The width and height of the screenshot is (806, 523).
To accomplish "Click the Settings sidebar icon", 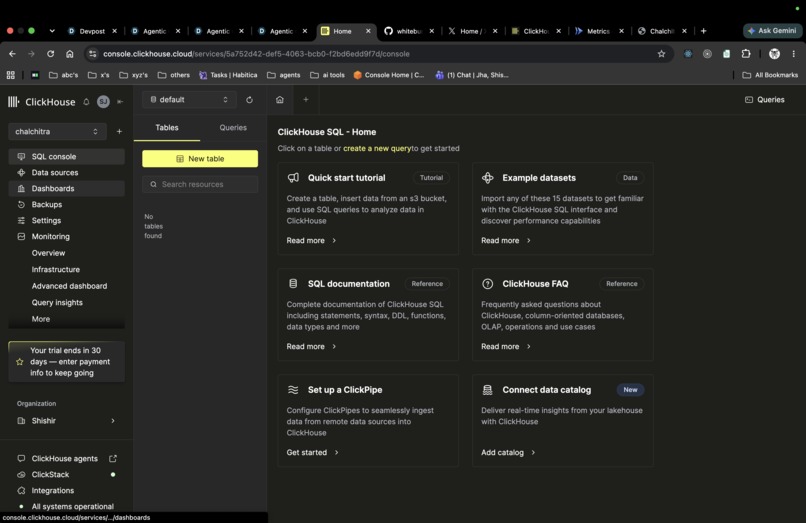I will pos(21,220).
